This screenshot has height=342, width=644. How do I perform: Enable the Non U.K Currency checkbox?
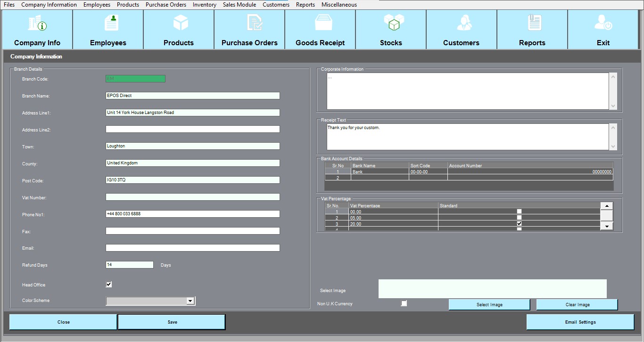404,303
